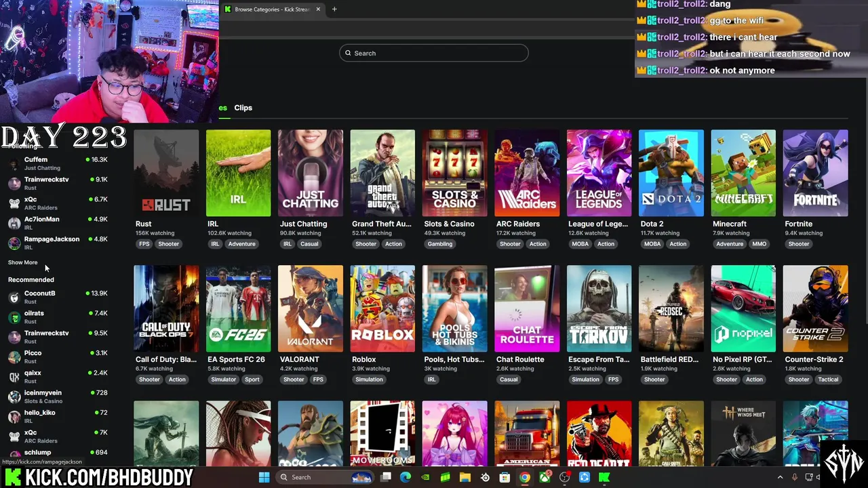The height and width of the screenshot is (488, 868).
Task: Open the Slots & Casino cover
Action: click(x=454, y=173)
